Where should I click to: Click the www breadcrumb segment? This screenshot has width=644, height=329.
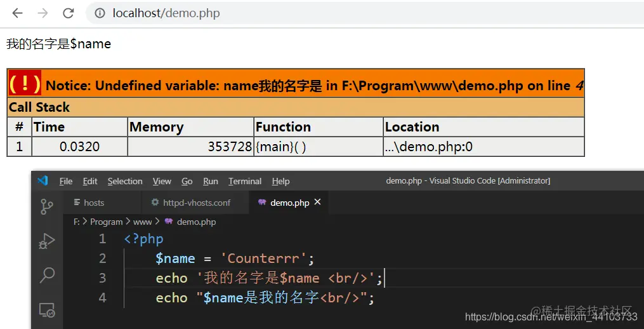pos(142,222)
